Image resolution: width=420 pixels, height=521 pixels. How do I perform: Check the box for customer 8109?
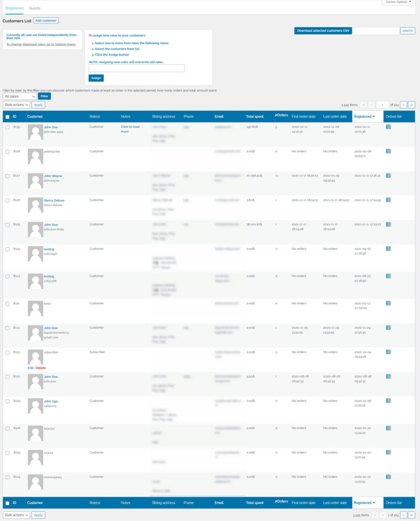[x=7, y=401]
